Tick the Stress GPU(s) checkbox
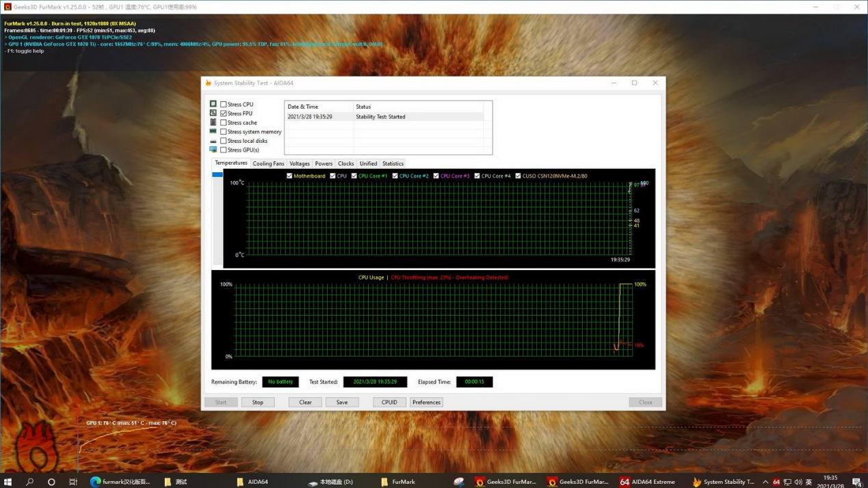This screenshot has width=868, height=488. coord(224,150)
